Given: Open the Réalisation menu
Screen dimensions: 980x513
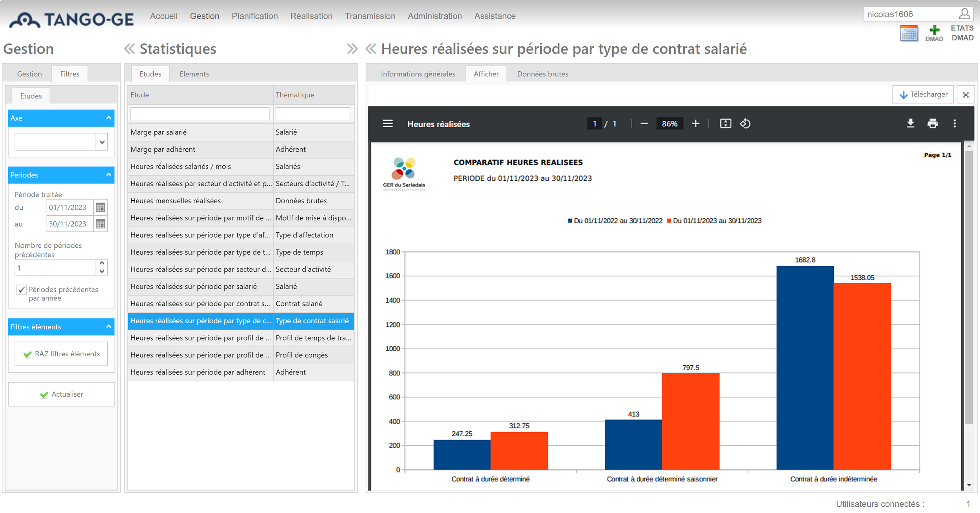Looking at the screenshot, I should (311, 16).
